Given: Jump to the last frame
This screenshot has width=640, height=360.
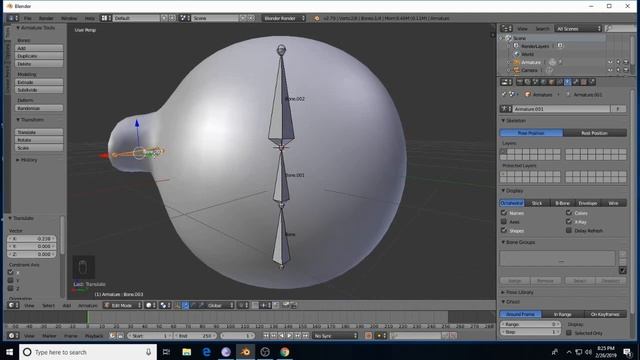Looking at the screenshot, I should pos(306,336).
